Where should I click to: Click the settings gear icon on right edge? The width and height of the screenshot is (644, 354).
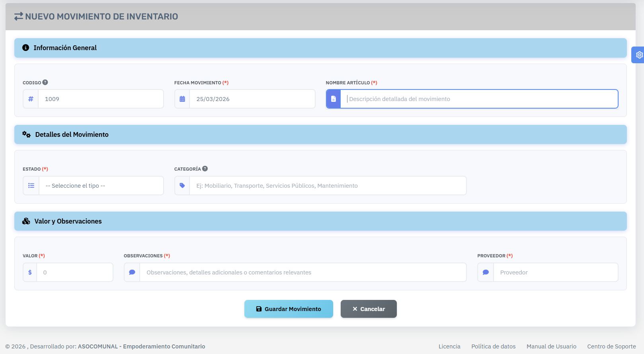[x=639, y=55]
